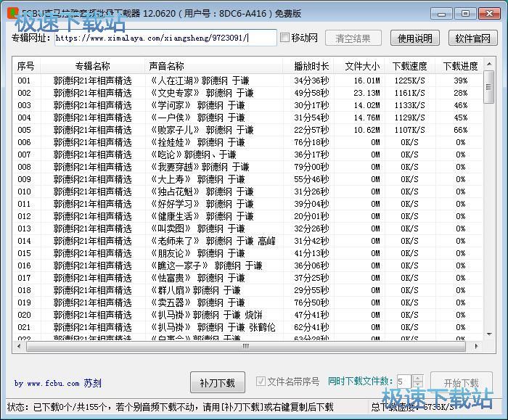Click the 1133K/S download speed cell
508x420 pixels.
click(409, 105)
